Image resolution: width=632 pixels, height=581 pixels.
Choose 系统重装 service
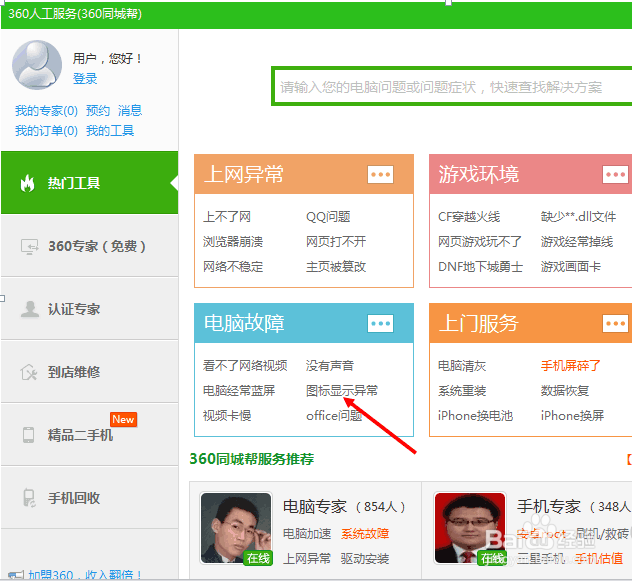462,391
